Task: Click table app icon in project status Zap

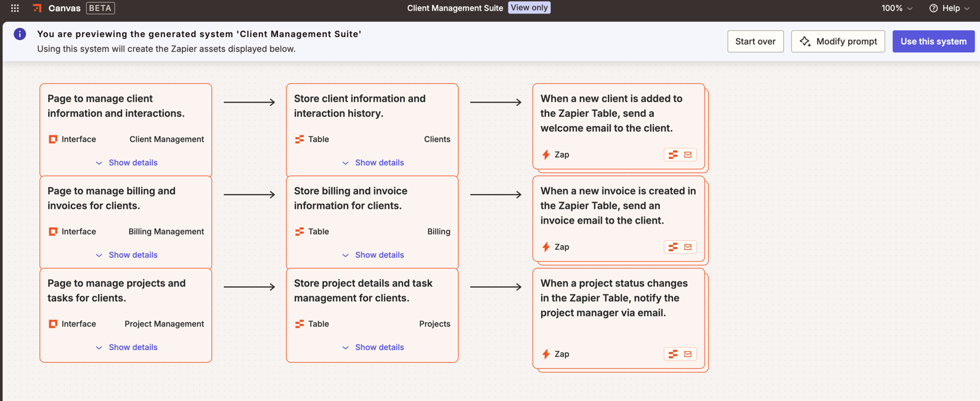Action: pos(673,354)
